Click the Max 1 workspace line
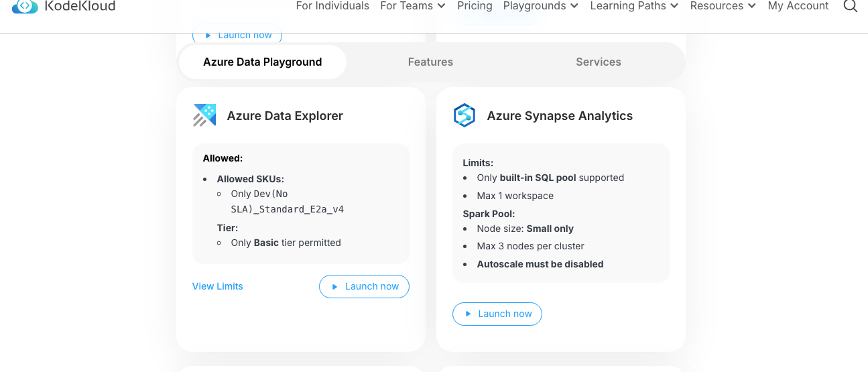This screenshot has width=868, height=372. (515, 196)
